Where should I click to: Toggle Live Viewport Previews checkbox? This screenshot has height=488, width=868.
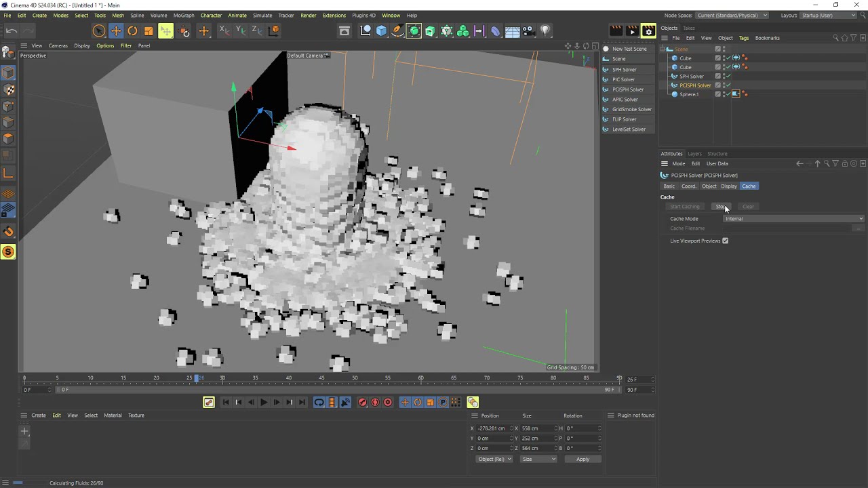tap(725, 241)
